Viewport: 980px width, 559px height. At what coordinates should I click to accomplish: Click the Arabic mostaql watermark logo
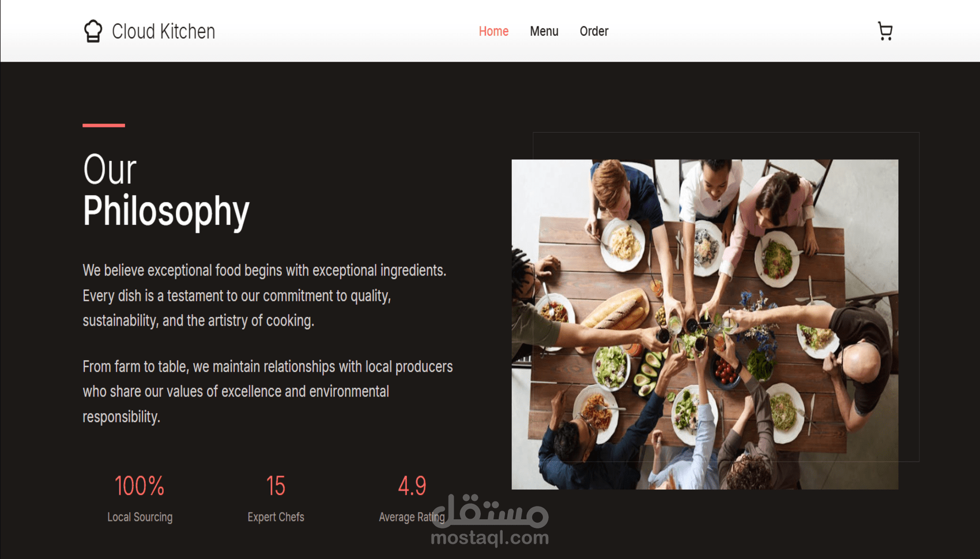(x=490, y=511)
